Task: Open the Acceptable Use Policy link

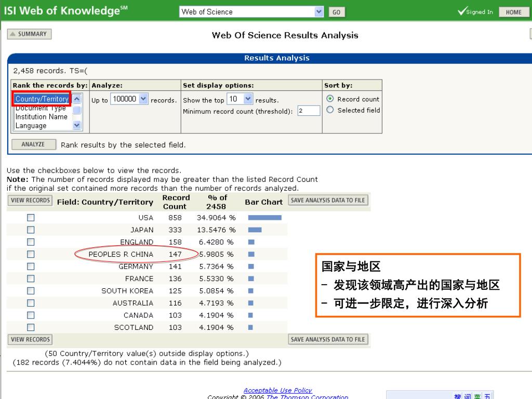Action: tap(277, 390)
